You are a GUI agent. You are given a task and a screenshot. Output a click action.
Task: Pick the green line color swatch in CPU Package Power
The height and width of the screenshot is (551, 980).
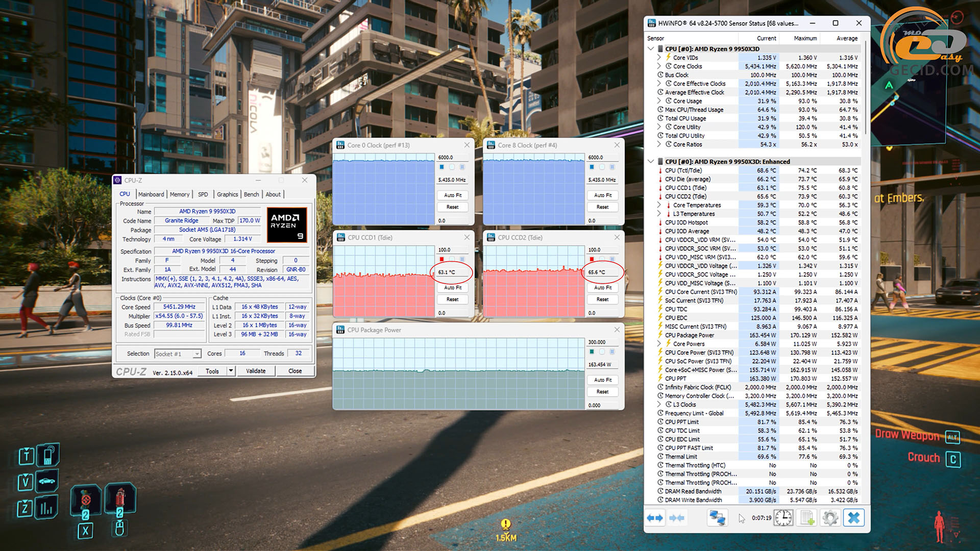pyautogui.click(x=592, y=352)
